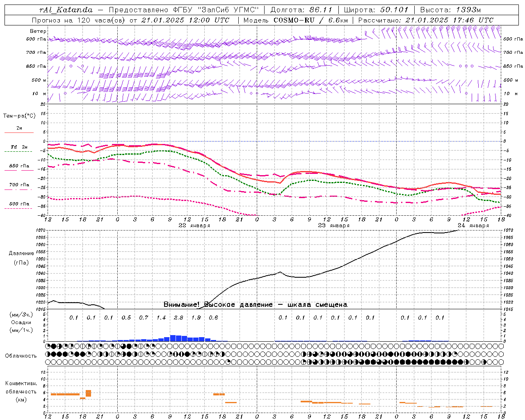525x420 pixels.
Task: Select the 0.7 precipitation total value
Action: [144, 318]
